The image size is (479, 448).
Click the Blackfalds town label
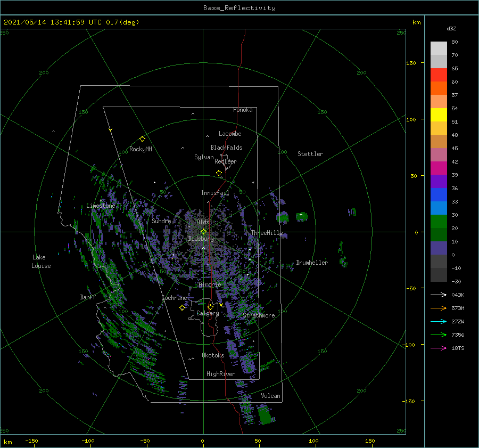(x=226, y=148)
